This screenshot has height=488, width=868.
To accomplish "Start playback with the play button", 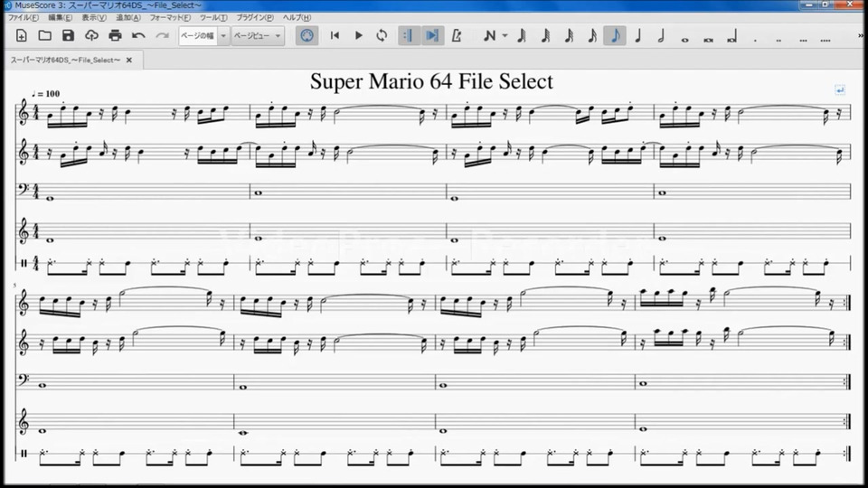I will pos(358,36).
